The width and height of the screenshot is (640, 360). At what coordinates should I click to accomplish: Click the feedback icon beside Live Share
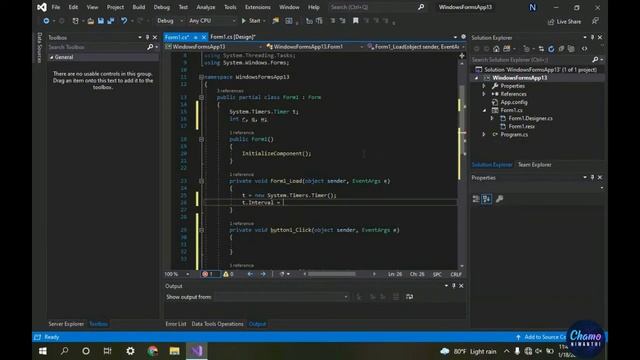coord(595,21)
